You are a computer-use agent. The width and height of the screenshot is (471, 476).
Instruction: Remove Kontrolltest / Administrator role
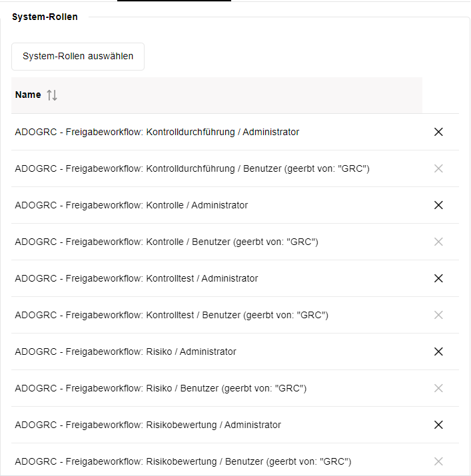(x=438, y=278)
